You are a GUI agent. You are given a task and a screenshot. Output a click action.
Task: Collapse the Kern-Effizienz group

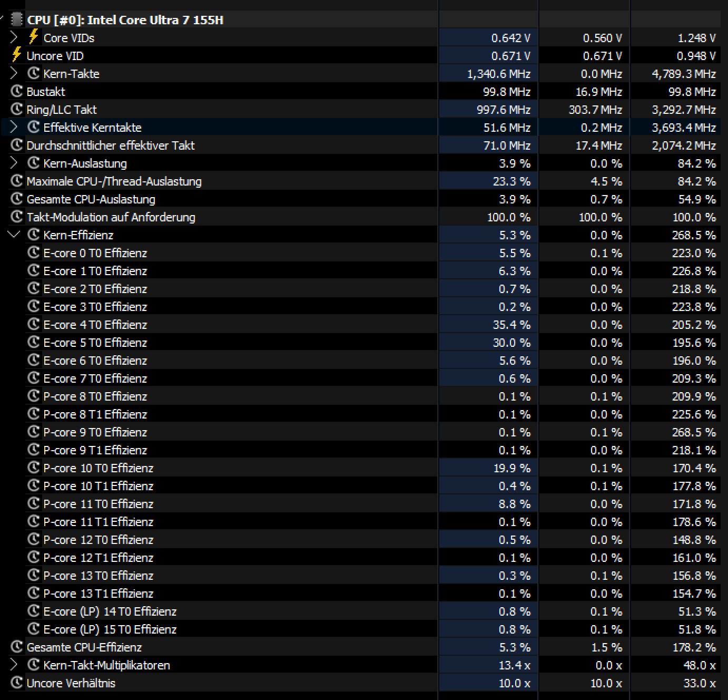tap(14, 235)
